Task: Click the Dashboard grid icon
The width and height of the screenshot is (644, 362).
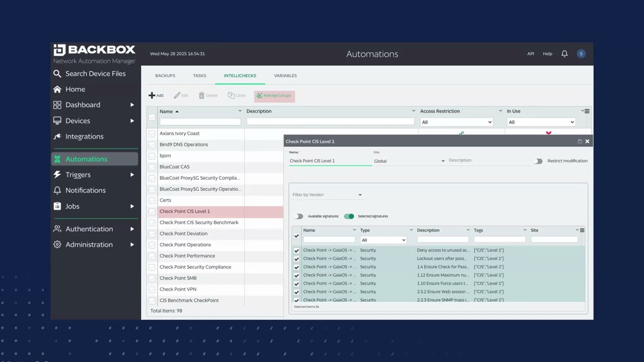Action: (57, 105)
